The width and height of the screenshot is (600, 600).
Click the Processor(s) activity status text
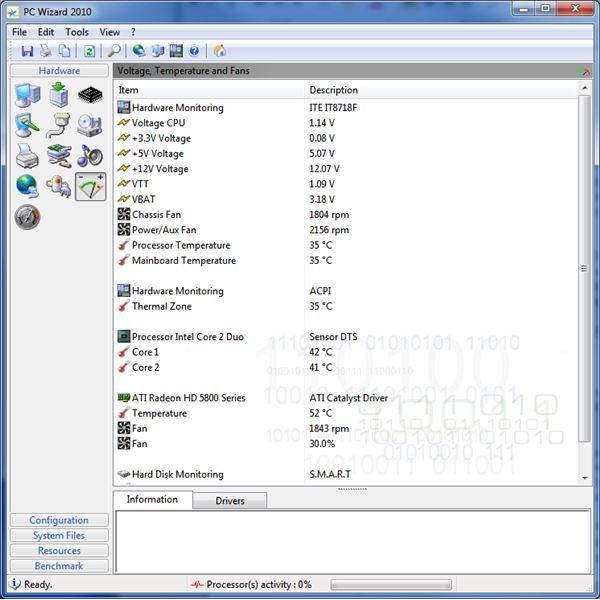pyautogui.click(x=259, y=585)
